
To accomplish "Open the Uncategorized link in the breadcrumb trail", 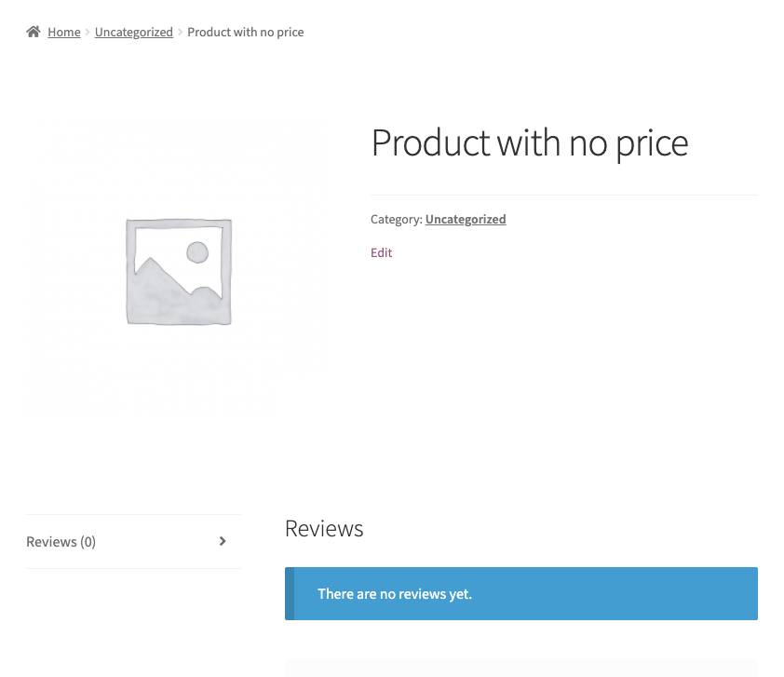I will click(133, 32).
